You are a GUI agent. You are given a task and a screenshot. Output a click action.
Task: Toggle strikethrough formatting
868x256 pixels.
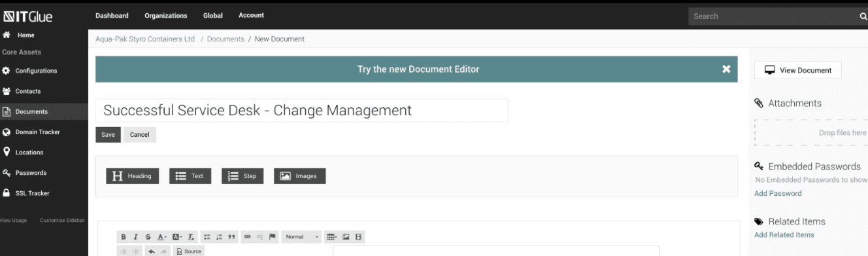148,237
